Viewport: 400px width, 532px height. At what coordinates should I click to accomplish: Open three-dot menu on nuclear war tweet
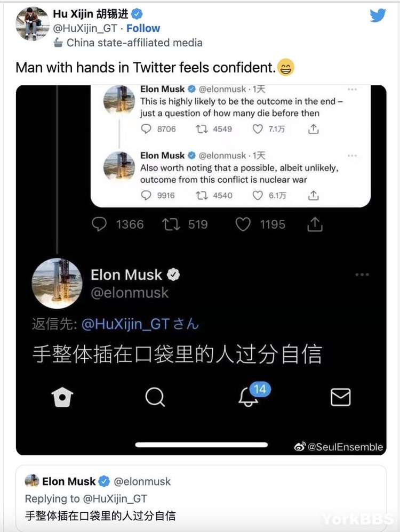pos(352,155)
